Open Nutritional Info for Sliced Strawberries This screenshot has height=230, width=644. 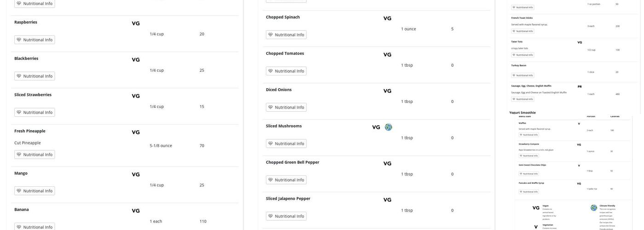point(34,113)
